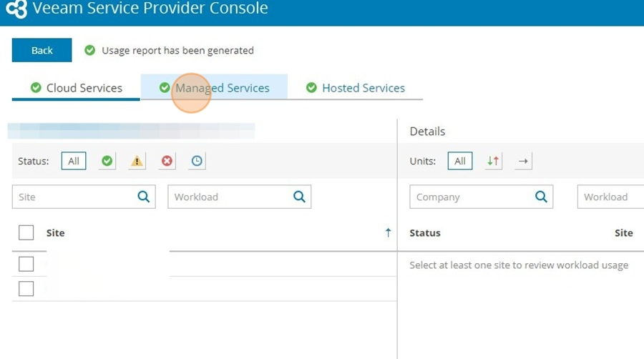Open the Cloud Services tab
The image size is (644, 359).
pyautogui.click(x=76, y=88)
